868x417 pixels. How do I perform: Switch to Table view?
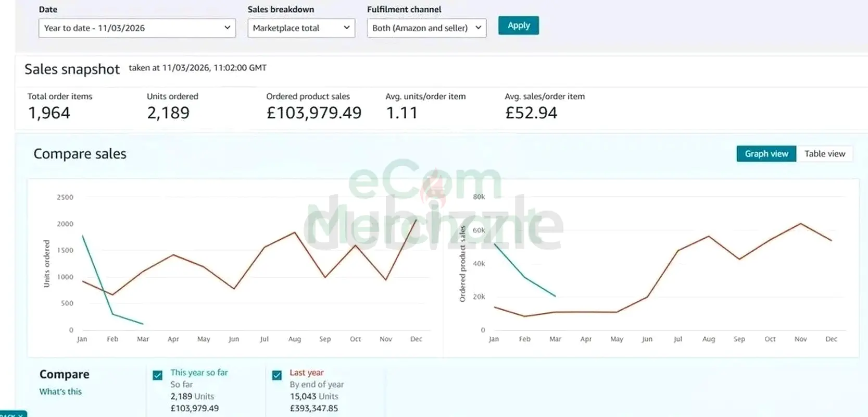coord(824,154)
